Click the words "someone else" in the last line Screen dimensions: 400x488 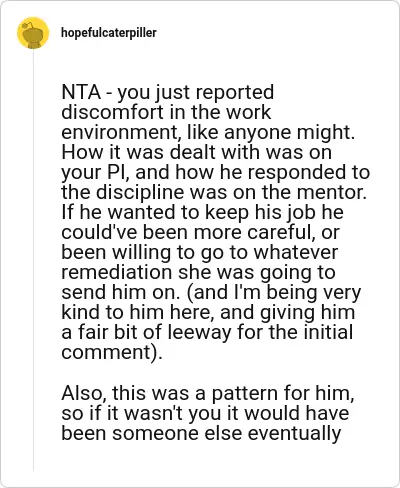[177, 433]
